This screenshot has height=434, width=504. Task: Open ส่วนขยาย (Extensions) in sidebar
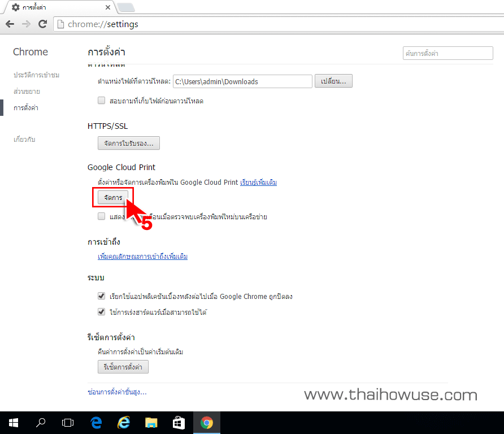pyautogui.click(x=27, y=92)
